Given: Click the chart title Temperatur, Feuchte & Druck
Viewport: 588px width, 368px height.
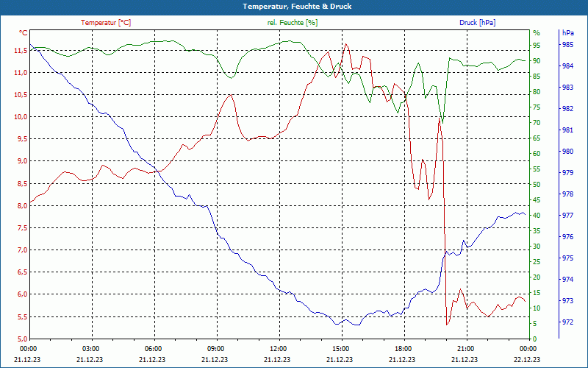Looking at the screenshot, I should click(297, 7).
